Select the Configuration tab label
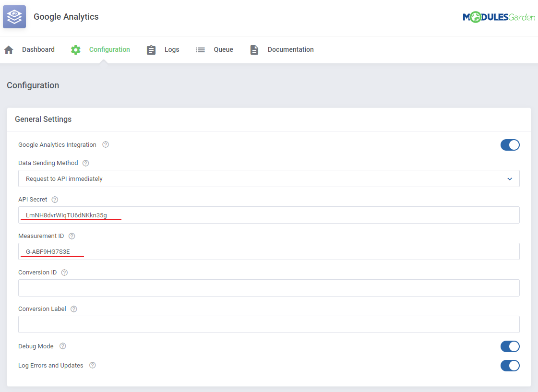This screenshot has width=538, height=392. coord(109,49)
